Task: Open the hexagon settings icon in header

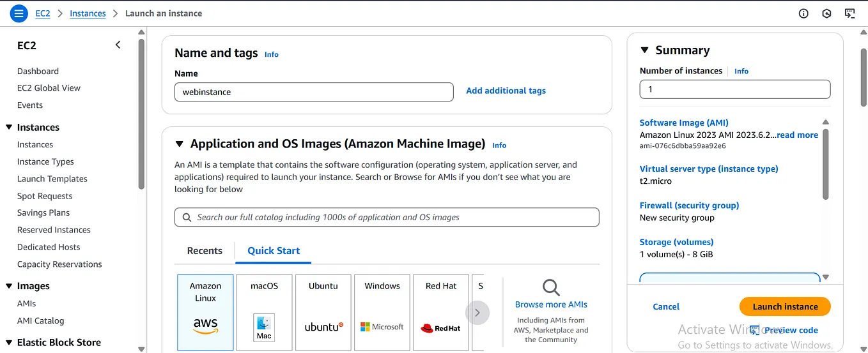Action: click(x=826, y=13)
